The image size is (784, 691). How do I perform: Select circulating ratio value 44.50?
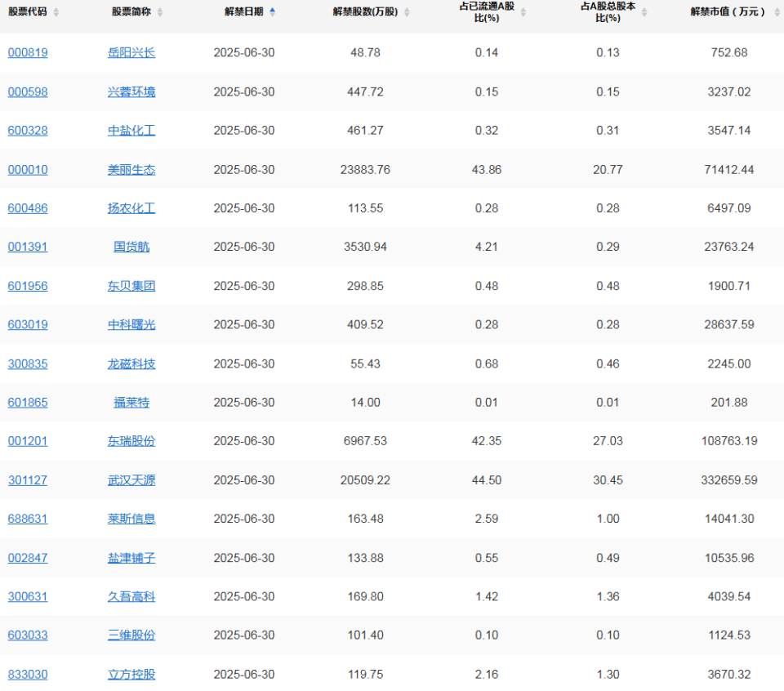pyautogui.click(x=487, y=480)
